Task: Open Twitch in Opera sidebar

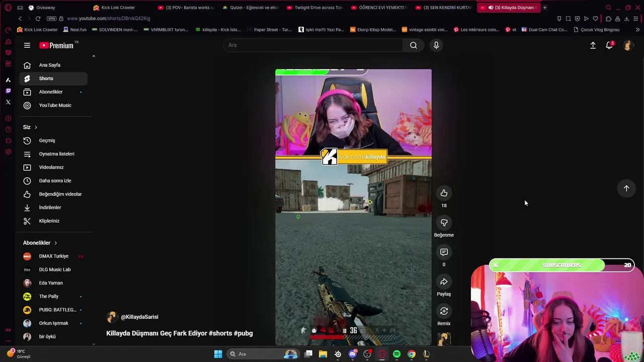Action: tap(8, 91)
